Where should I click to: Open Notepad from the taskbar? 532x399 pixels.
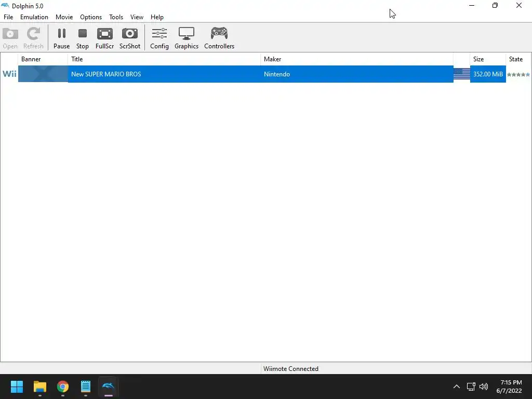pyautogui.click(x=86, y=387)
